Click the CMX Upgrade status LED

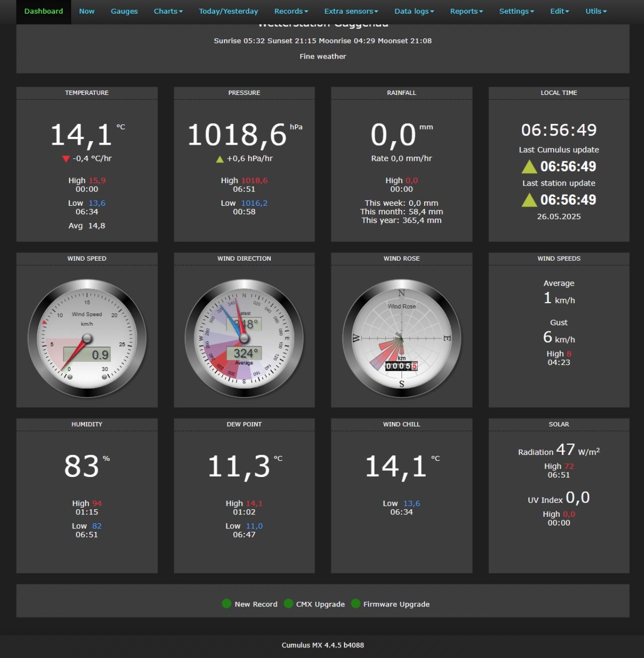pos(288,604)
